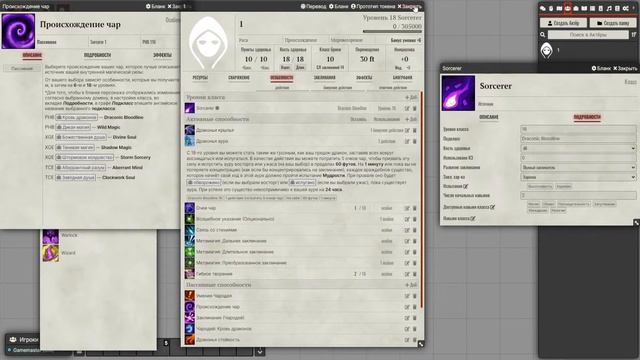This screenshot has width=640, height=360.
Task: Add a feature under Пассивные способности
Action: coord(411,285)
